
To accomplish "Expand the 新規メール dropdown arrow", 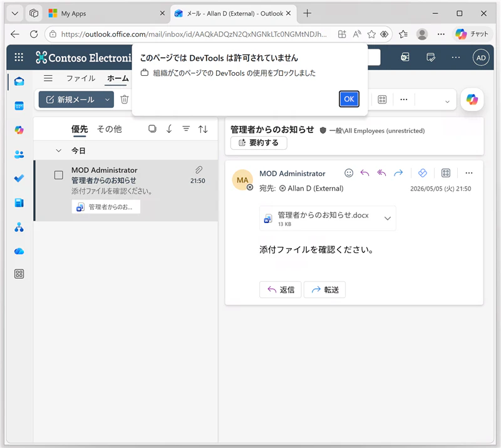I will [107, 100].
